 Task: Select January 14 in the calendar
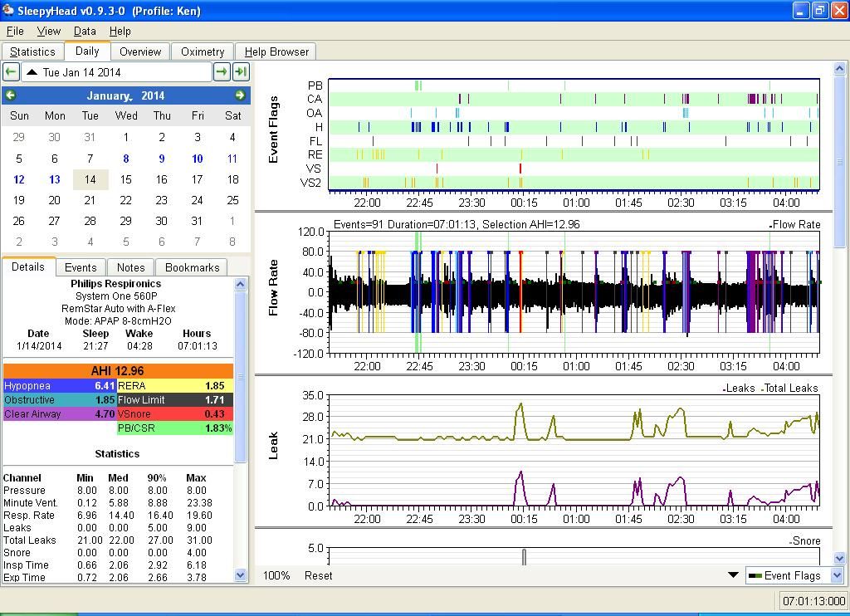pyautogui.click(x=90, y=179)
